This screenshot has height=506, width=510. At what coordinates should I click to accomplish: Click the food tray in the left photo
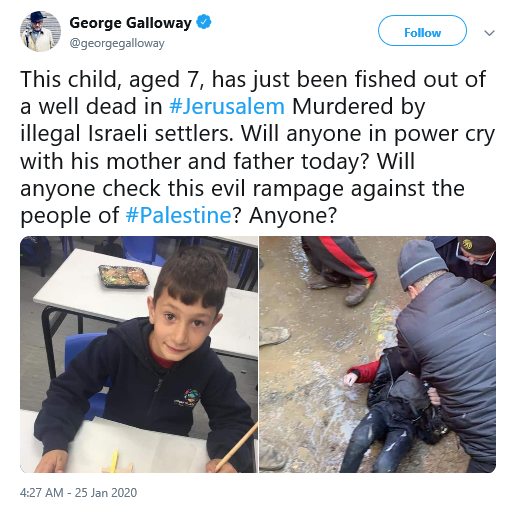[x=124, y=276]
